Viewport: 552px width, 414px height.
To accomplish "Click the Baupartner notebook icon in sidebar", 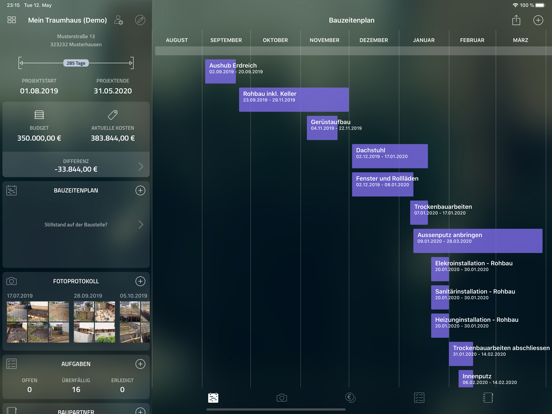I will tap(12, 411).
